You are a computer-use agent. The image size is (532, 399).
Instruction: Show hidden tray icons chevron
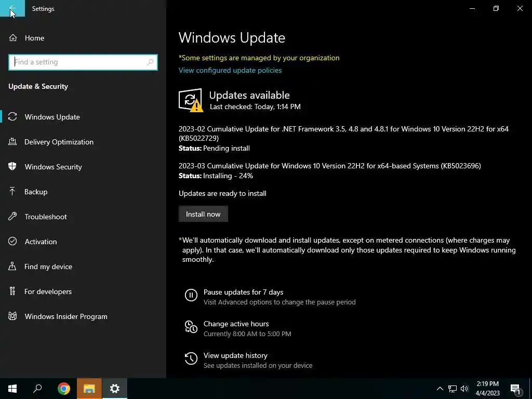tap(440, 389)
